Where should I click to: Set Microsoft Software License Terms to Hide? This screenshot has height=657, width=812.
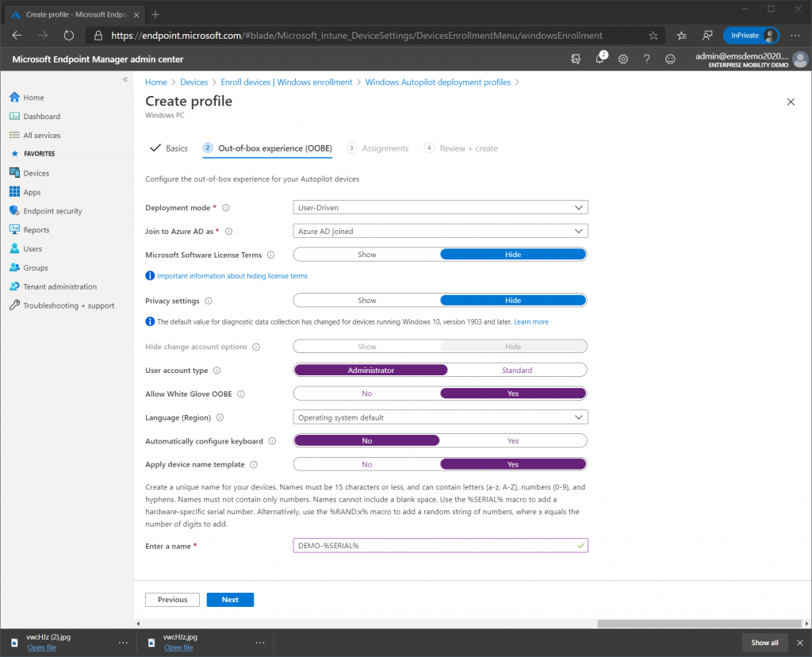point(513,255)
